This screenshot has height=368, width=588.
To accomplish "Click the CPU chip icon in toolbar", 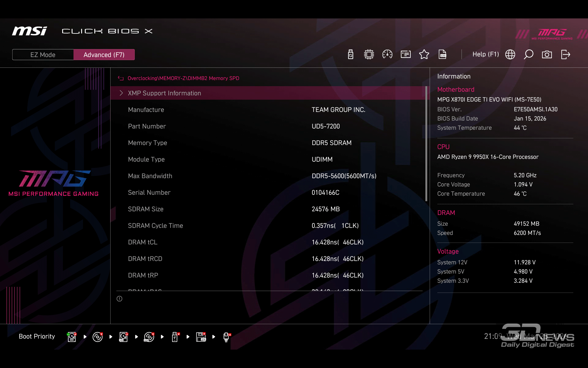I will coord(369,55).
